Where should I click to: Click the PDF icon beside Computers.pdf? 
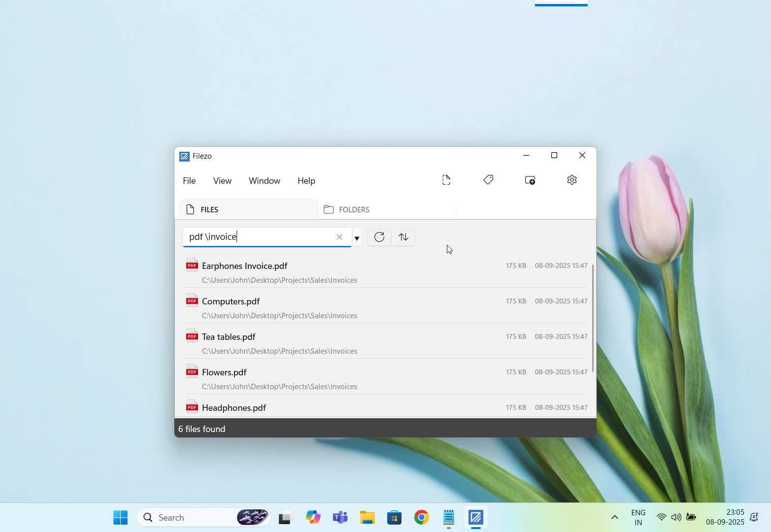[192, 301]
